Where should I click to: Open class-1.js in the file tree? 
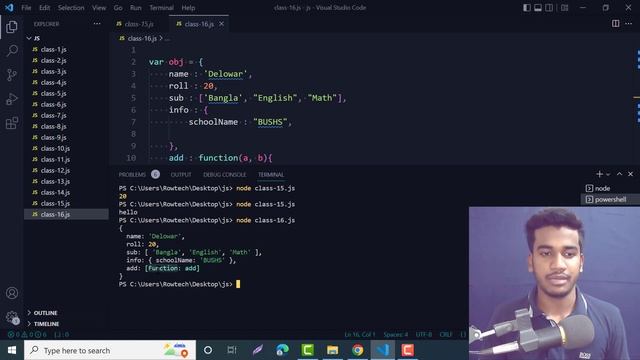53,49
